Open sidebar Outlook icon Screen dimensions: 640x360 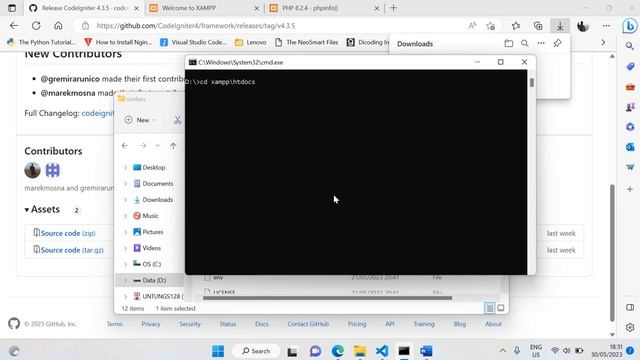[x=630, y=147]
